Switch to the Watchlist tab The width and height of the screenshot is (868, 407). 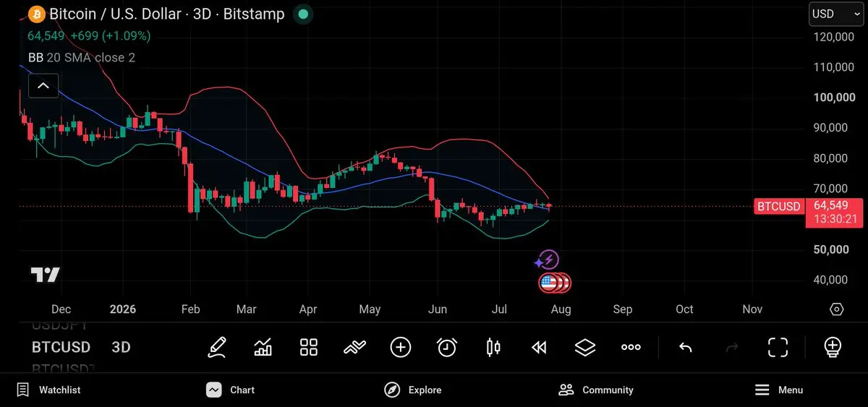point(48,390)
